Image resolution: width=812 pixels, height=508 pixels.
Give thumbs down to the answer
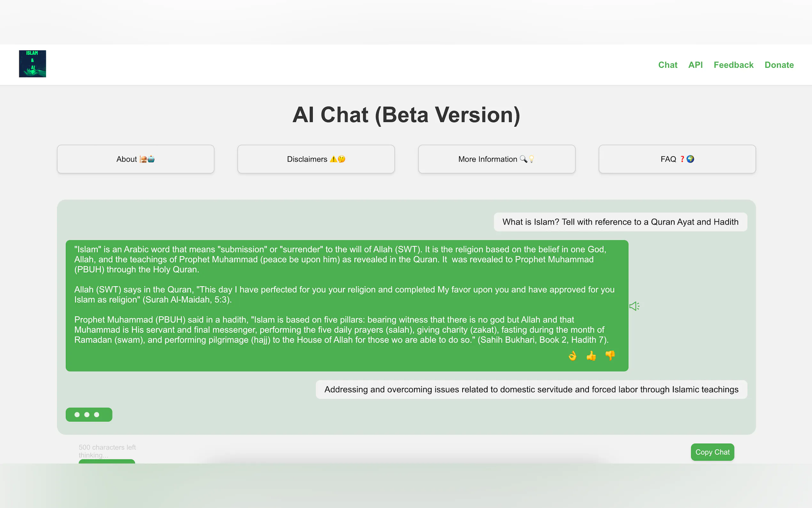(x=610, y=355)
